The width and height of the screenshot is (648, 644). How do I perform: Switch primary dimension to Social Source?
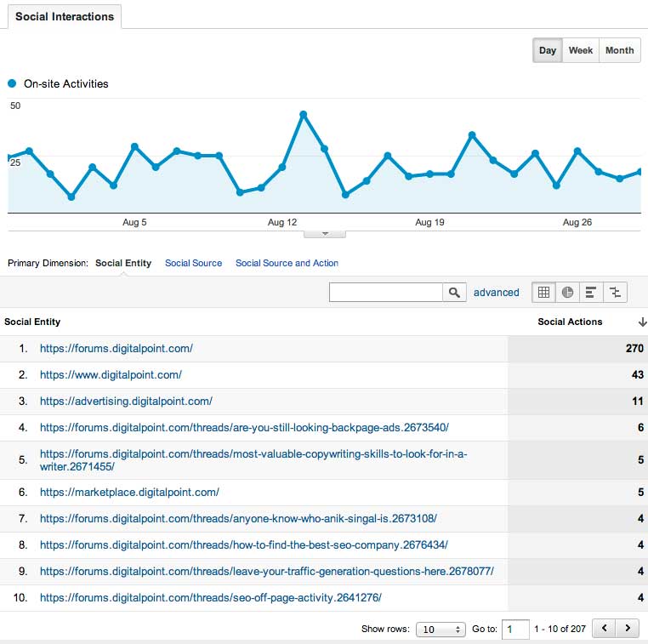click(x=193, y=263)
